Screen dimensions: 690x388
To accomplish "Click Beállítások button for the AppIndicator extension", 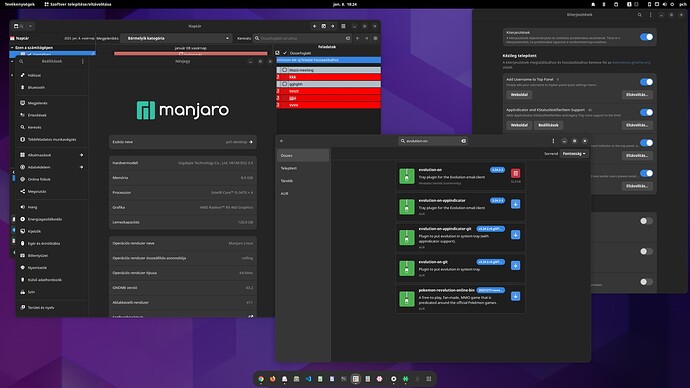I will [548, 125].
